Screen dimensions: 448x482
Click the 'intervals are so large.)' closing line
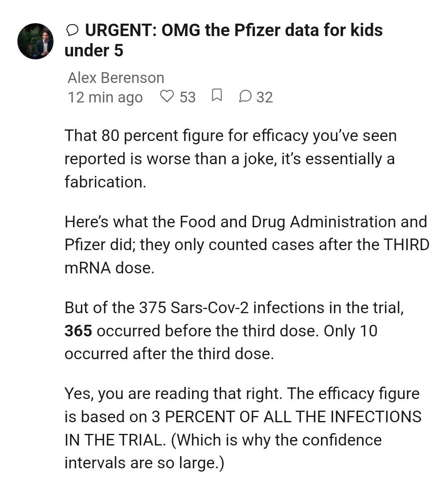[x=144, y=463]
